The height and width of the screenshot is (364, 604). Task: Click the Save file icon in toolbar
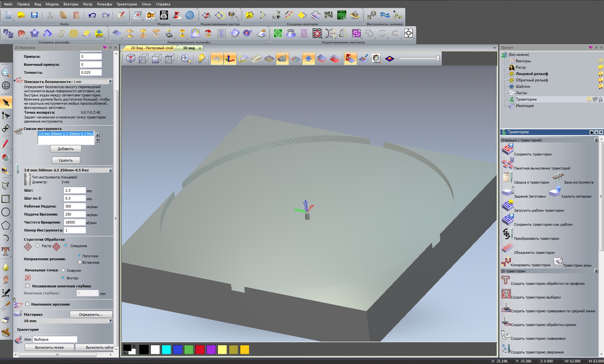coord(34,15)
